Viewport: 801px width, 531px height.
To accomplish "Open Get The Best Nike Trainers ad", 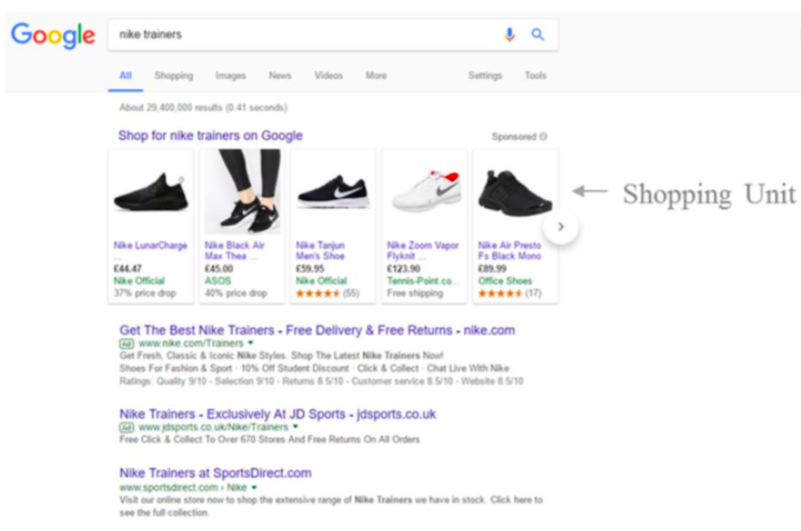I will click(x=317, y=330).
